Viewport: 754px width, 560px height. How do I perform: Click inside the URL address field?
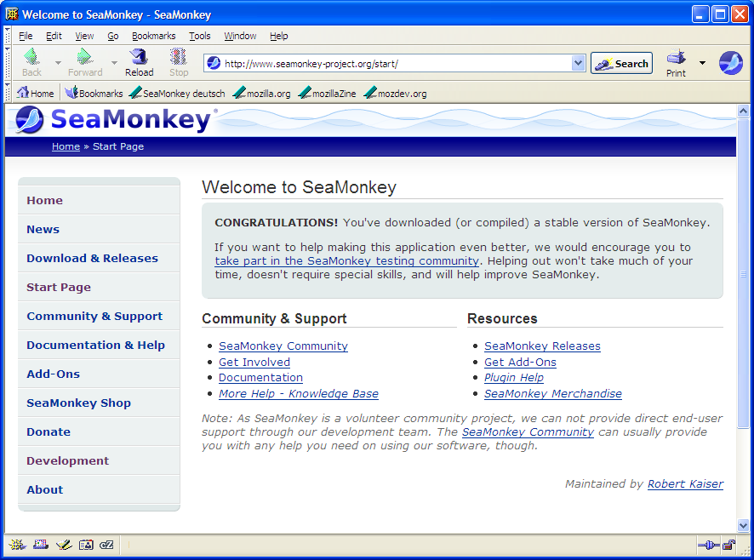(x=391, y=64)
